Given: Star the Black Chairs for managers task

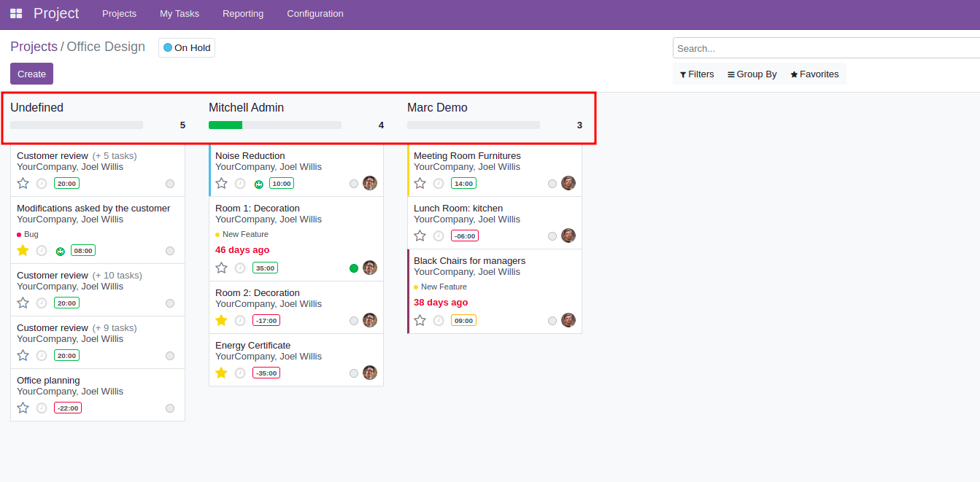Looking at the screenshot, I should tap(420, 320).
